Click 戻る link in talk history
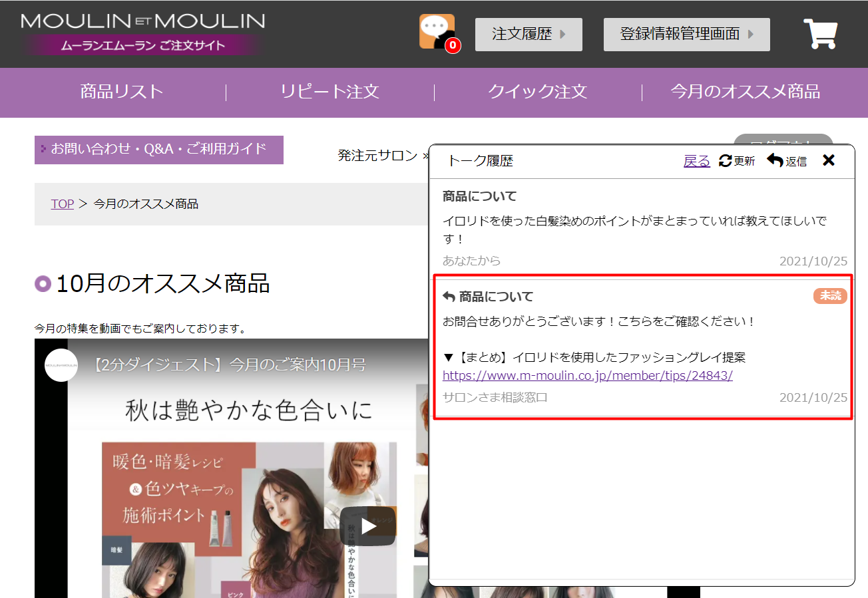Screen dimensions: 868x598 [x=696, y=161]
